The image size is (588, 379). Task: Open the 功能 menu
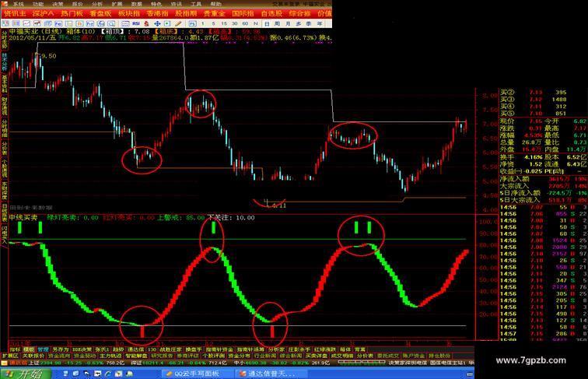[x=38, y=4]
